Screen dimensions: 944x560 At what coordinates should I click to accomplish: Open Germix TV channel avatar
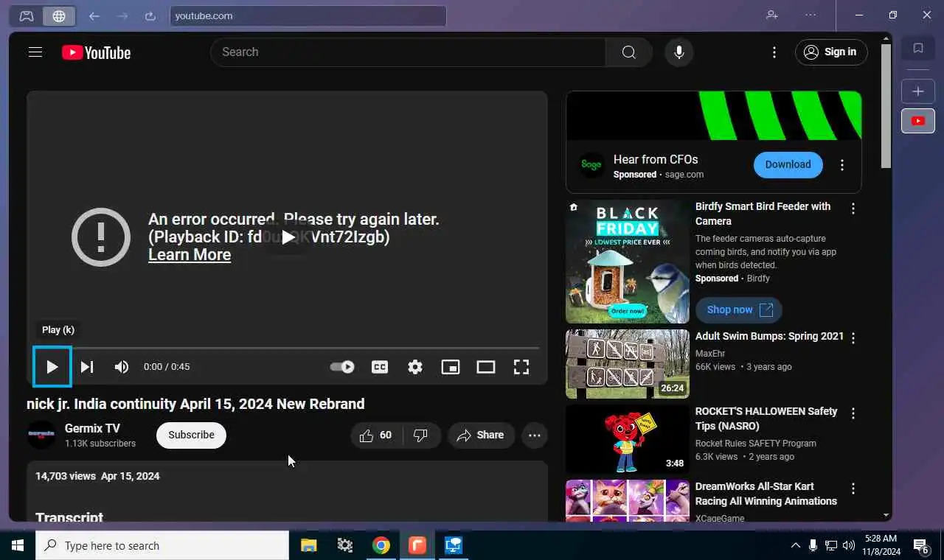coord(41,435)
